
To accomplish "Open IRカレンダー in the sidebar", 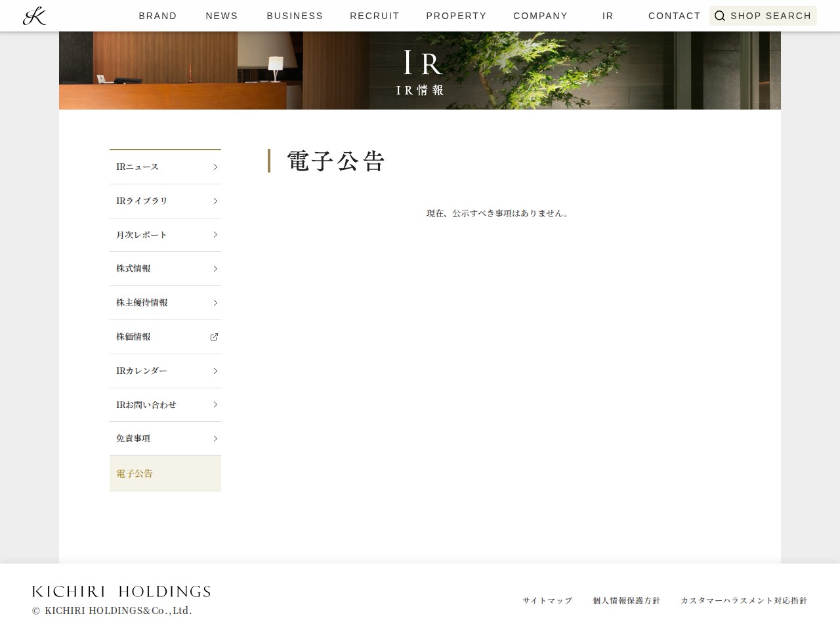I will pos(165,371).
